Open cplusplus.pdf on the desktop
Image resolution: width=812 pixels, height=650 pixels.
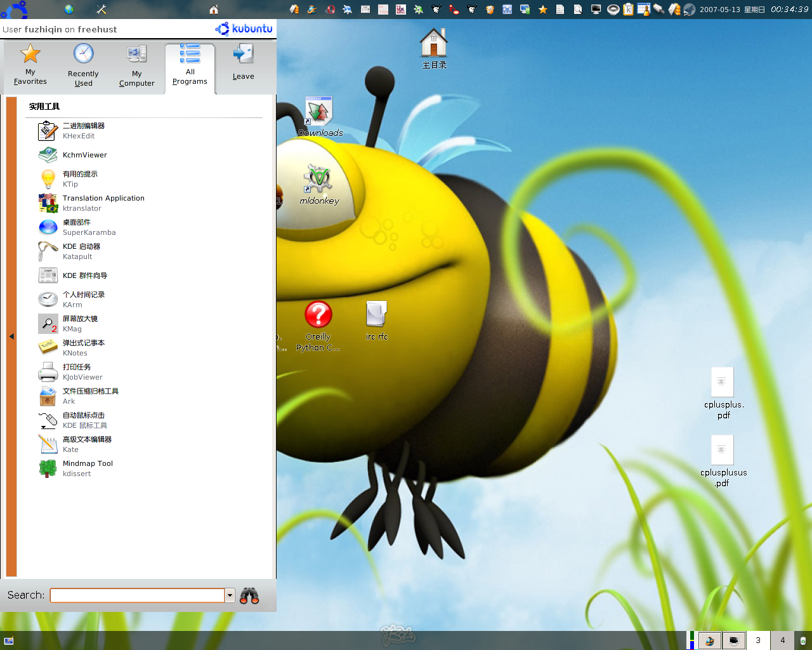tap(723, 394)
